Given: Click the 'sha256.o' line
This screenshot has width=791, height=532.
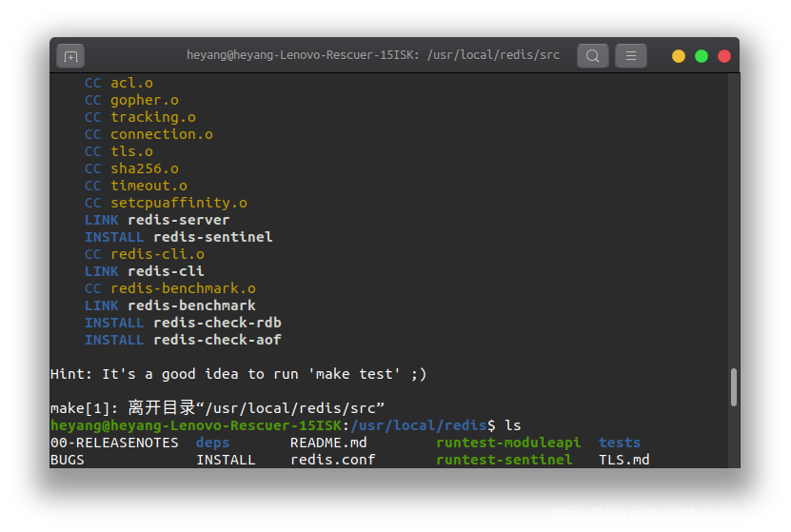Looking at the screenshot, I should 131,168.
